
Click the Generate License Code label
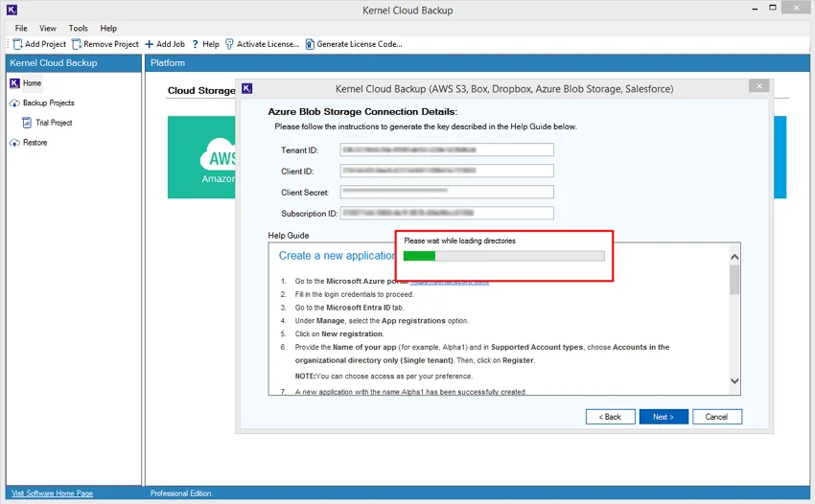(x=360, y=44)
